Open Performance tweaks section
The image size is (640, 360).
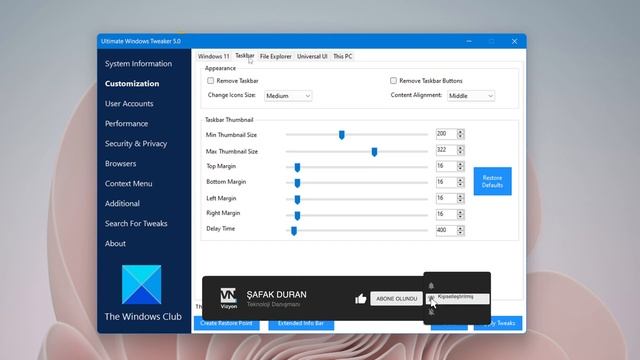tap(126, 124)
